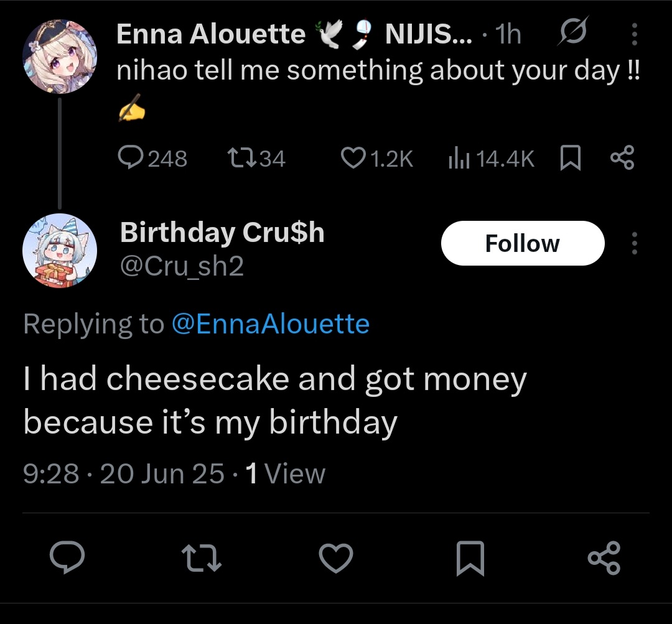Image resolution: width=672 pixels, height=624 pixels.
Task: Open more options next to Follow button
Action: tap(635, 243)
